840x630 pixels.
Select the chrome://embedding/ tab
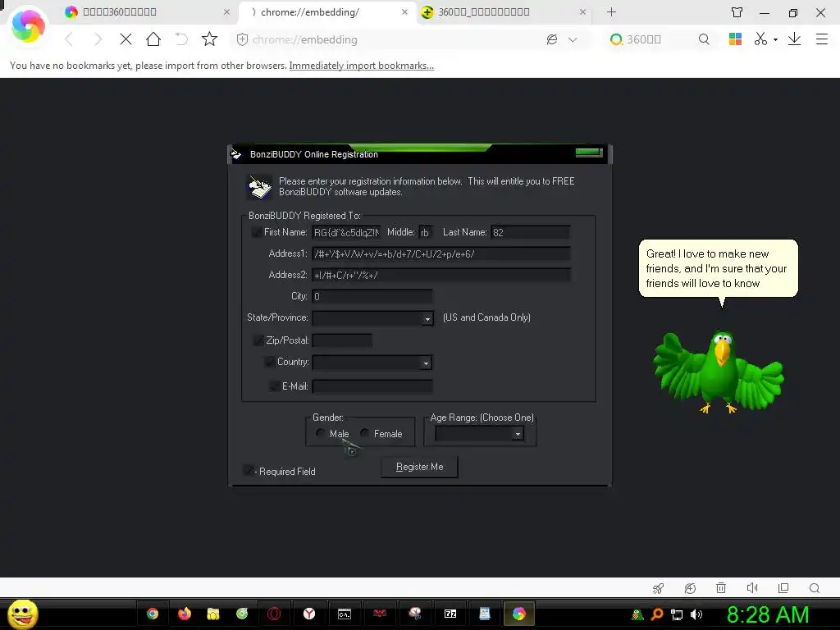click(326, 11)
